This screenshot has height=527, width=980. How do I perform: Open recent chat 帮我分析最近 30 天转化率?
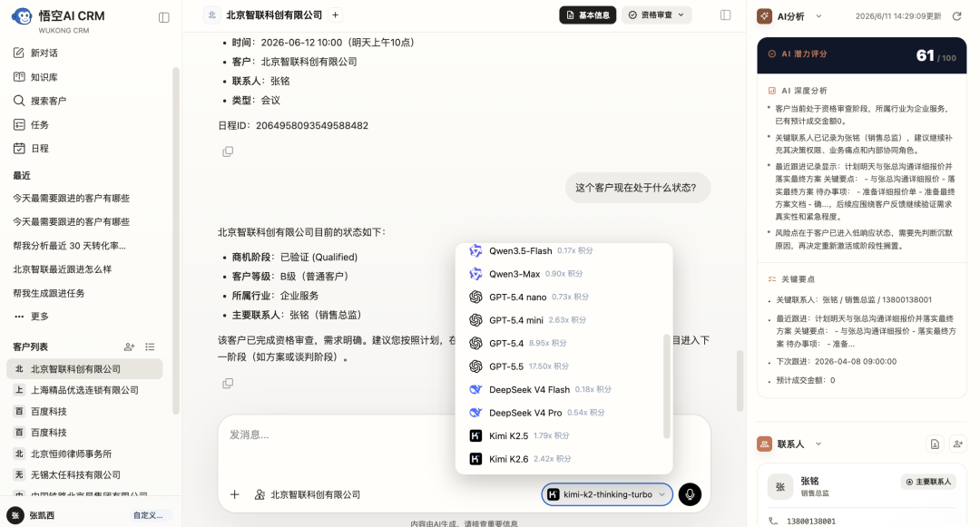click(69, 246)
